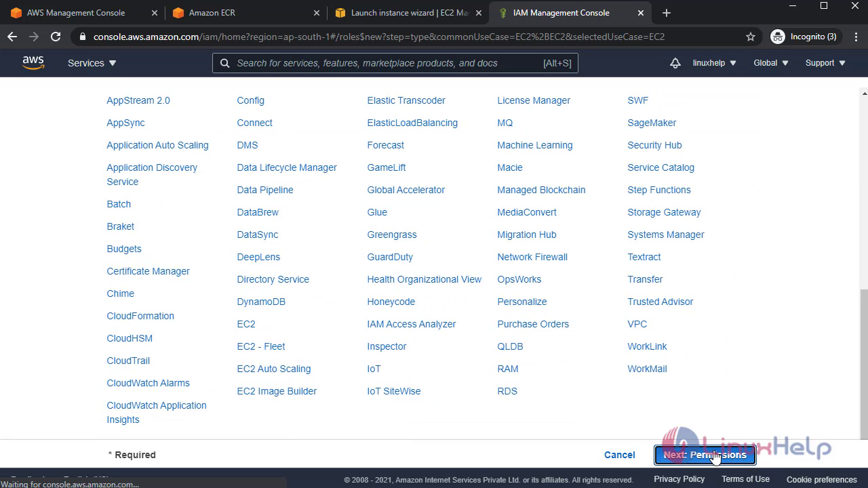
Task: Select the WorkMail service link
Action: coord(647,369)
